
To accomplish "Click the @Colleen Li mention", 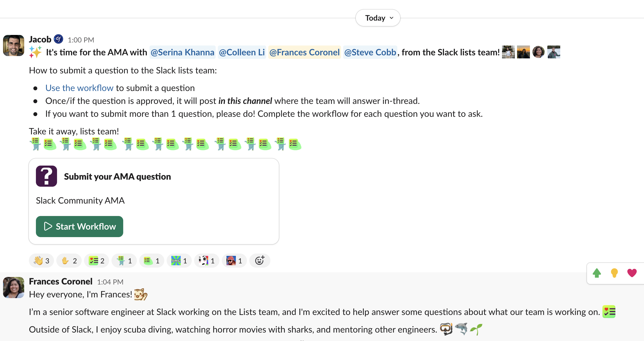I will [x=242, y=52].
